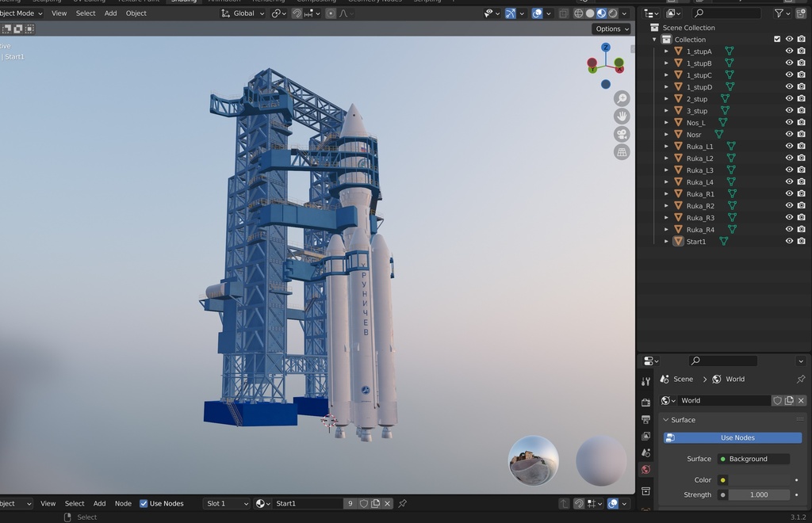The image size is (812, 523).
Task: Duplicate the World datablock
Action: click(x=789, y=400)
